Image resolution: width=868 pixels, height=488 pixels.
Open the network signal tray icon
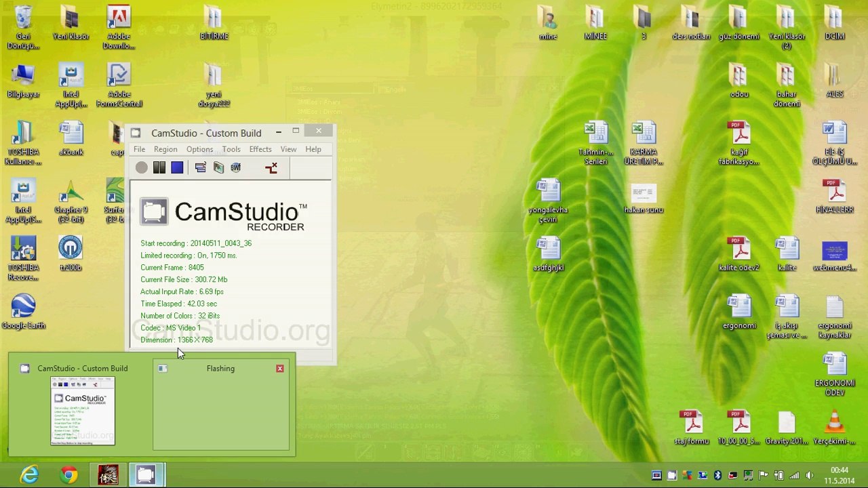click(x=794, y=475)
